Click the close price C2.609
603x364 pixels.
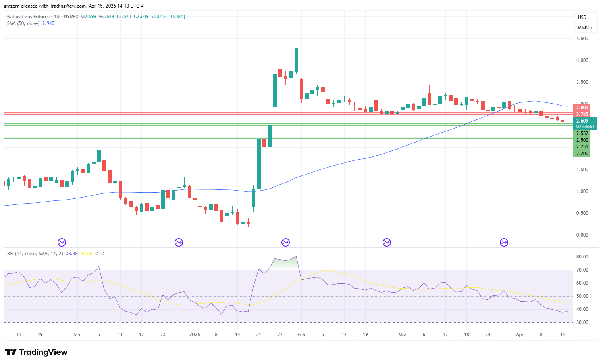tap(141, 17)
